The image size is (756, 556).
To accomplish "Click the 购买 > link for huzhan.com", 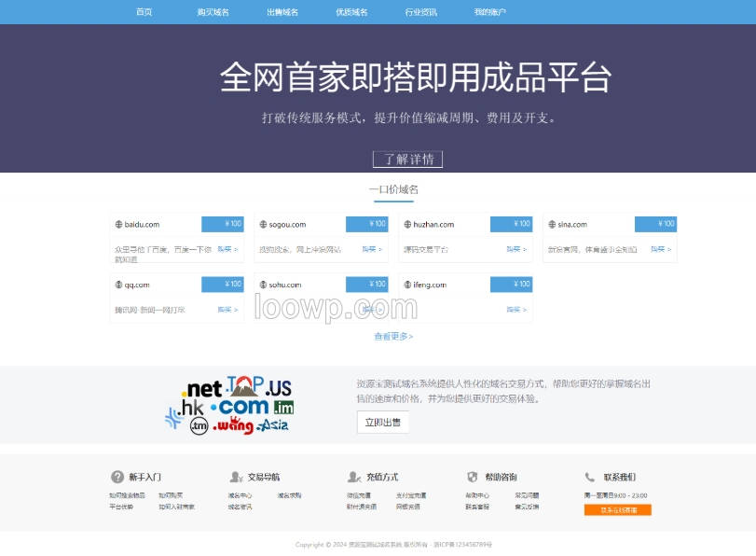I will click(x=516, y=249).
